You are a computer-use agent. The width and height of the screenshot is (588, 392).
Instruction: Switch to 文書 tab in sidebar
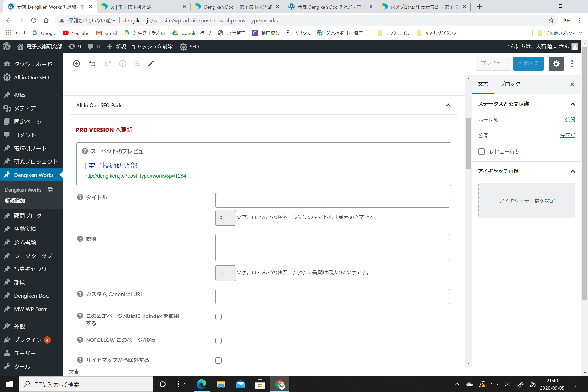click(483, 84)
